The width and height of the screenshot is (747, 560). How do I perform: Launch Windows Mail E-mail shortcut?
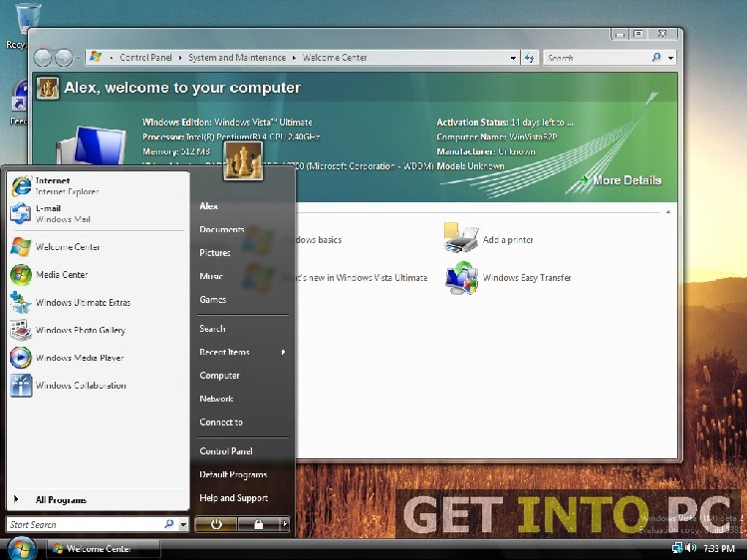pos(98,213)
